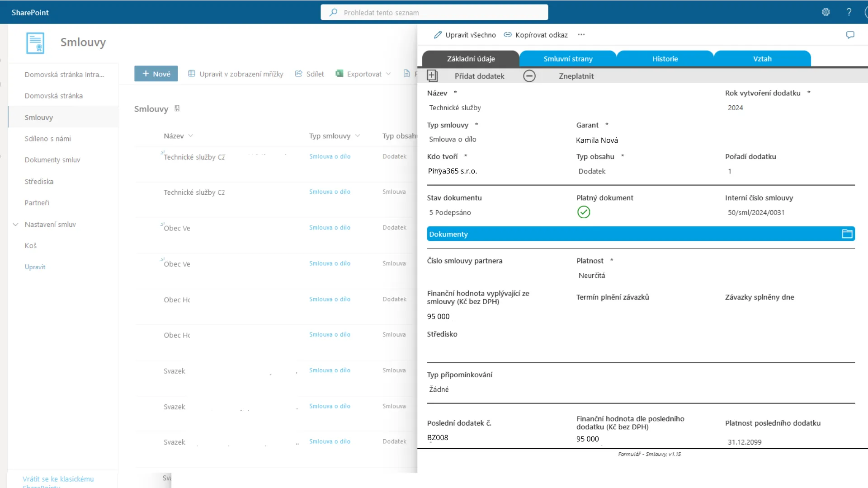Viewport: 868px width, 488px height.
Task: Click the help question mark icon
Action: pyautogui.click(x=849, y=12)
